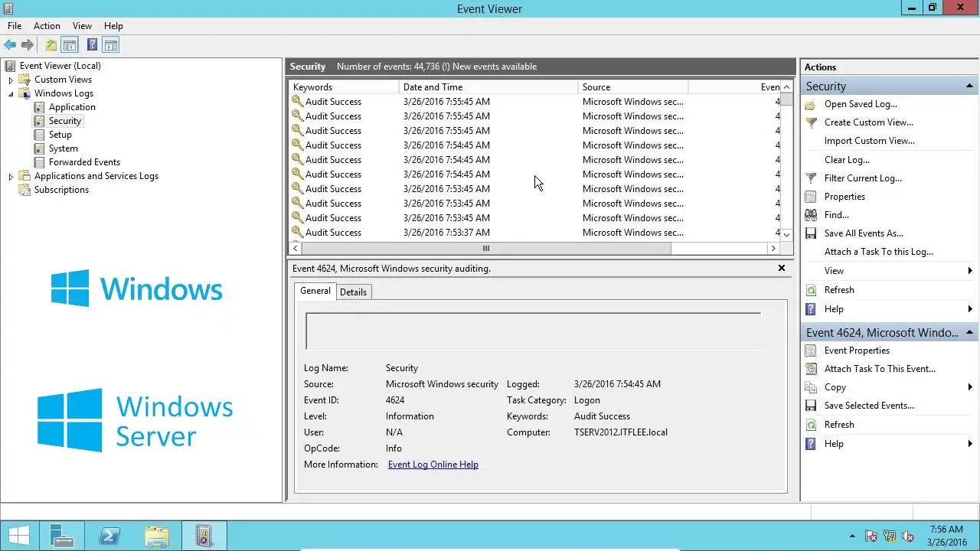Switch to the General tab

coord(315,291)
